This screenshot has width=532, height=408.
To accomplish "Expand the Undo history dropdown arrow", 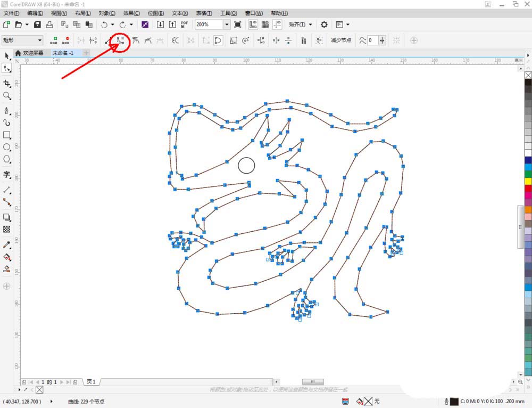I will coord(112,25).
